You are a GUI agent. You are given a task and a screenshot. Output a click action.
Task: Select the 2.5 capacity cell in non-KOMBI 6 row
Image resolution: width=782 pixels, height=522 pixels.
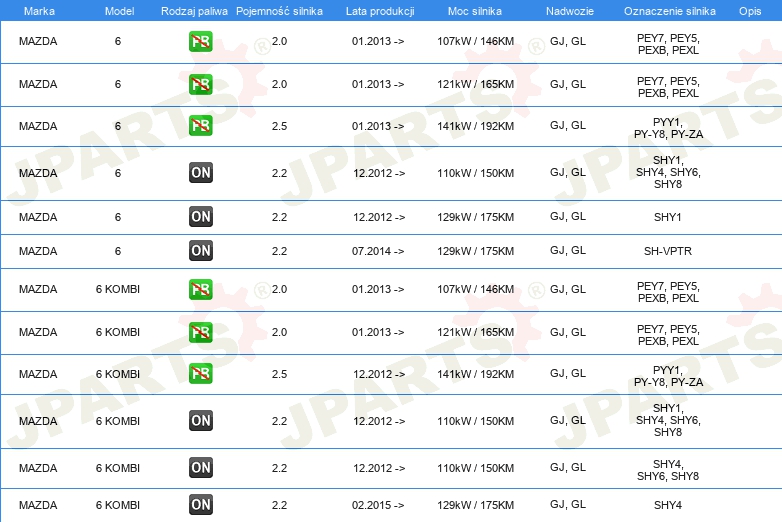(x=279, y=126)
